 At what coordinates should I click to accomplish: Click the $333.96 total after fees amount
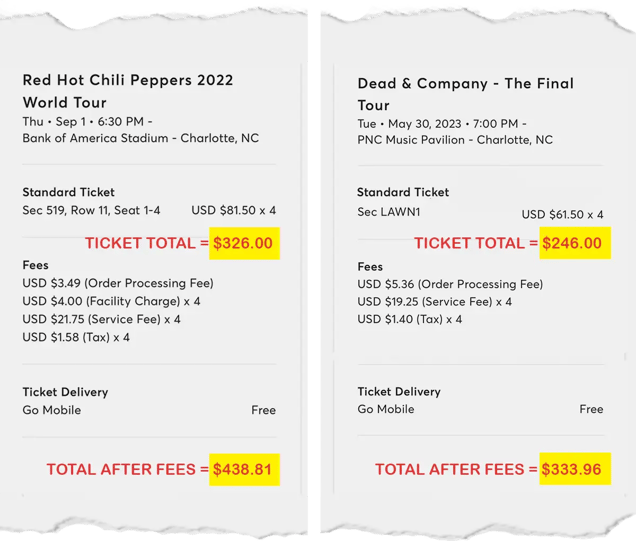[x=575, y=468]
